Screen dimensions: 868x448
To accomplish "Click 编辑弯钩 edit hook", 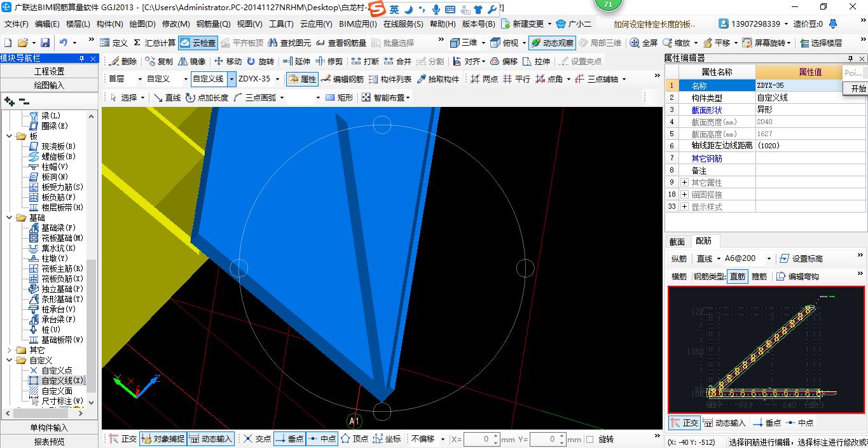I will 797,277.
